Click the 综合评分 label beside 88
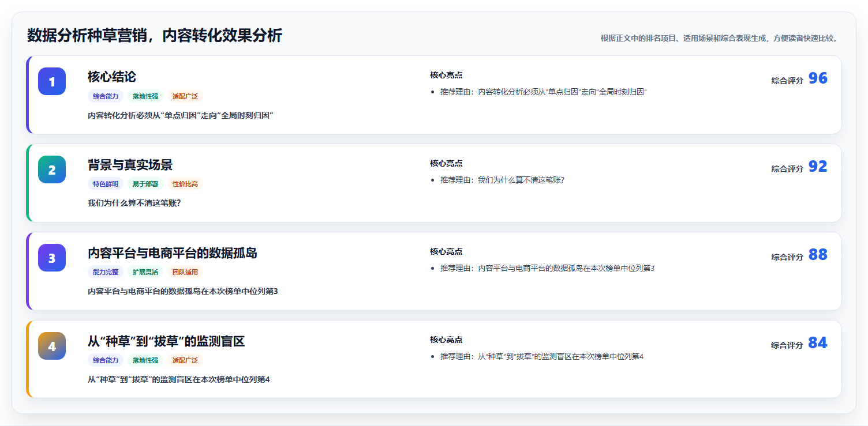Image resolution: width=868 pixels, height=426 pixels. pos(787,257)
